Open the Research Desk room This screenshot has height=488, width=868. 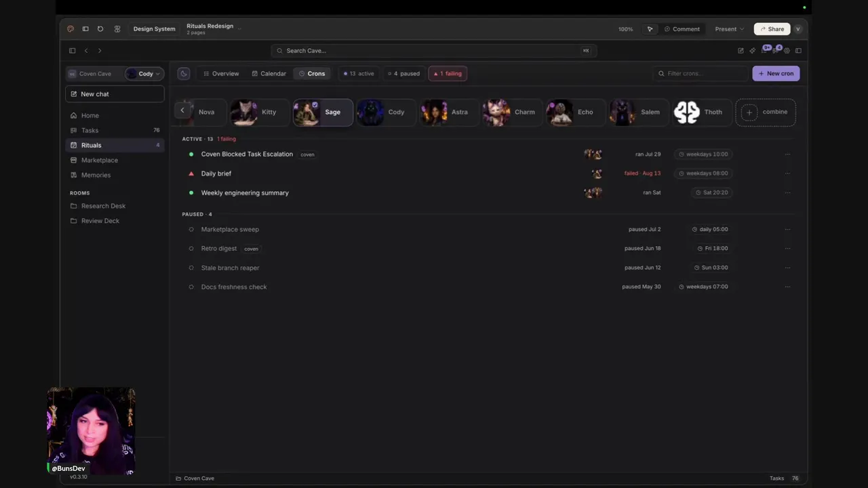pos(115,206)
